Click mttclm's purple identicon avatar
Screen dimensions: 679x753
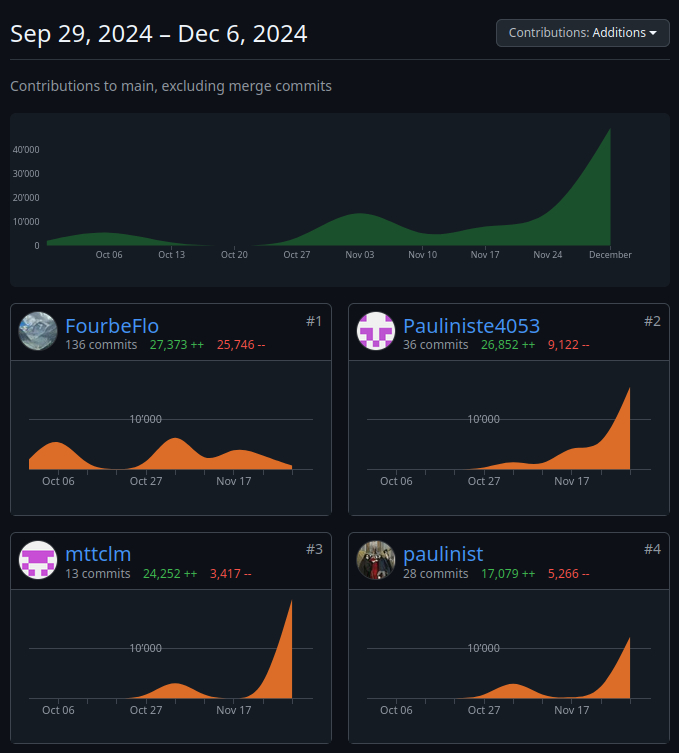tap(38, 559)
